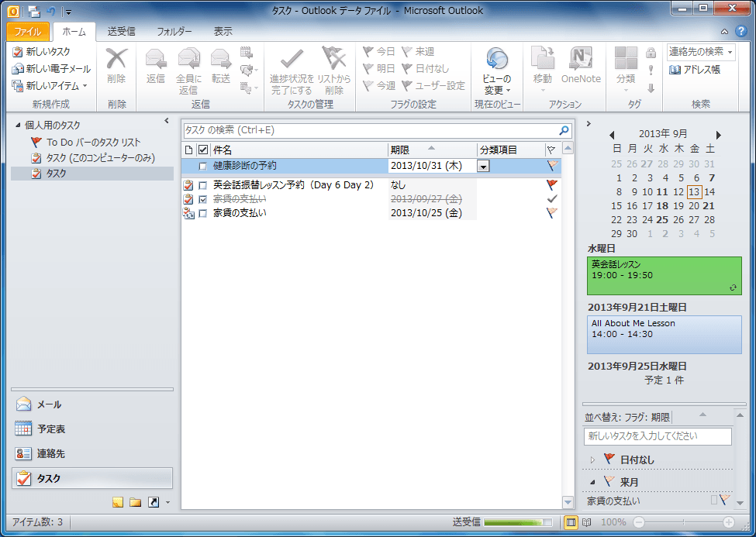Switch to the 表示 tab

[x=223, y=31]
